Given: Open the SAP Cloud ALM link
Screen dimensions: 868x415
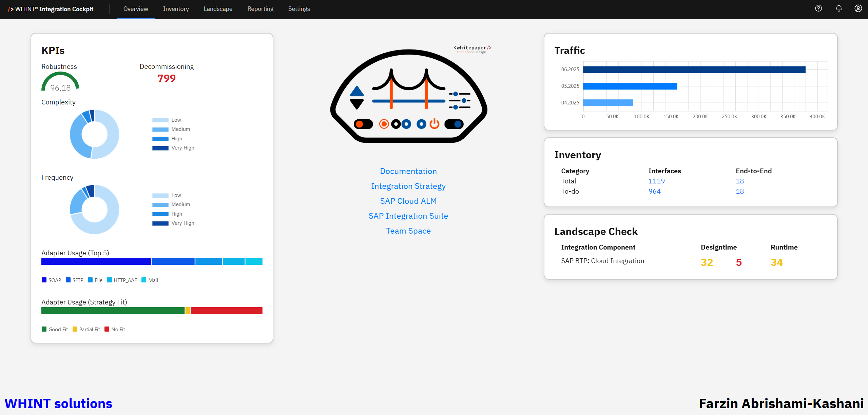Looking at the screenshot, I should (x=408, y=201).
